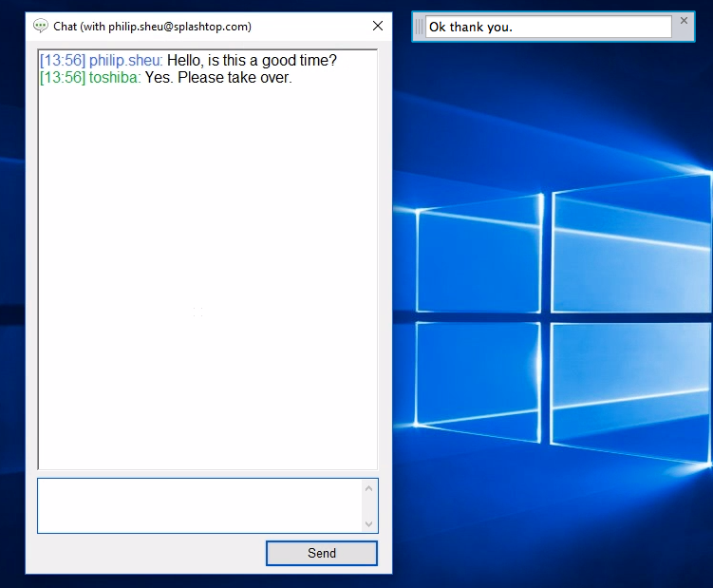Focus the chat message input box

coord(200,505)
